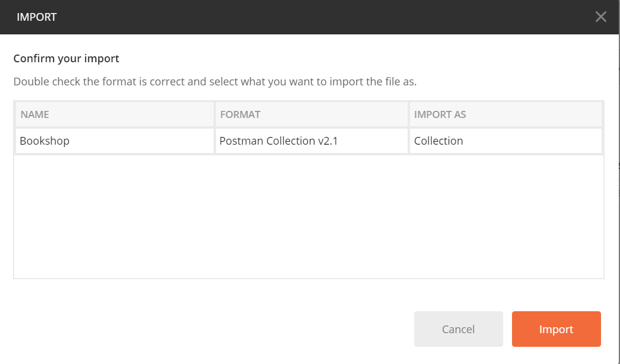The width and height of the screenshot is (620, 364).
Task: Click the NAME column header
Action: (x=115, y=114)
